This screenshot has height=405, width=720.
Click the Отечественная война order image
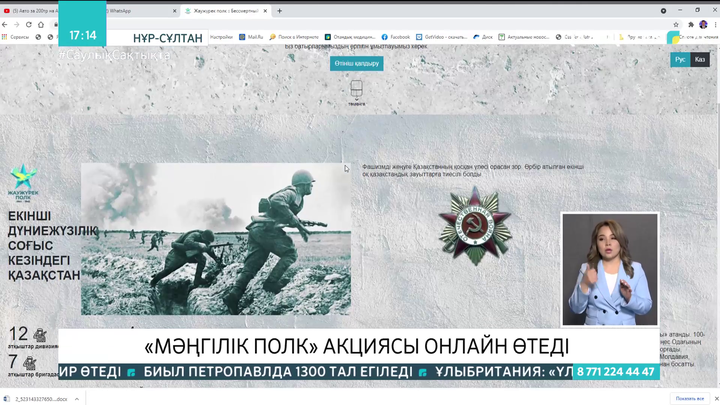point(475,226)
